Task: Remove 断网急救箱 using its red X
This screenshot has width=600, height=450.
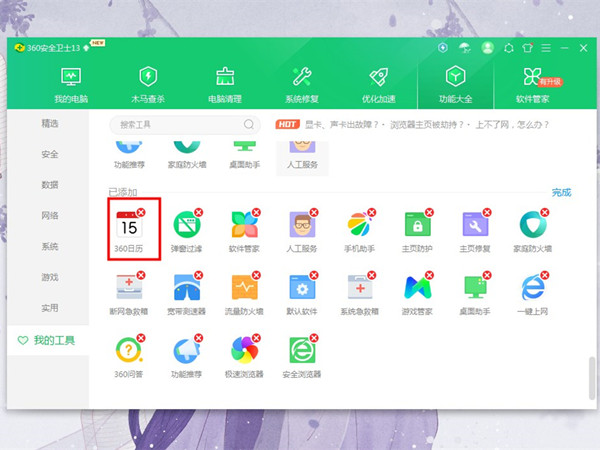Action: point(141,275)
